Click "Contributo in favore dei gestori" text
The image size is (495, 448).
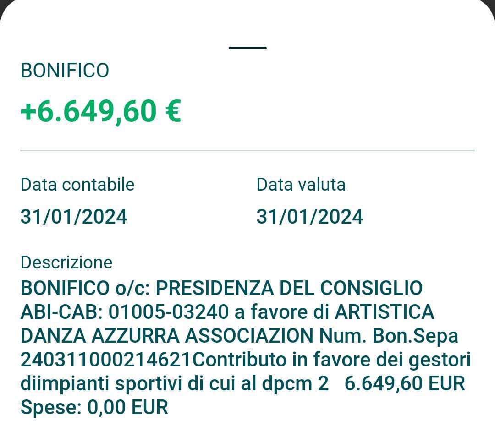331,360
